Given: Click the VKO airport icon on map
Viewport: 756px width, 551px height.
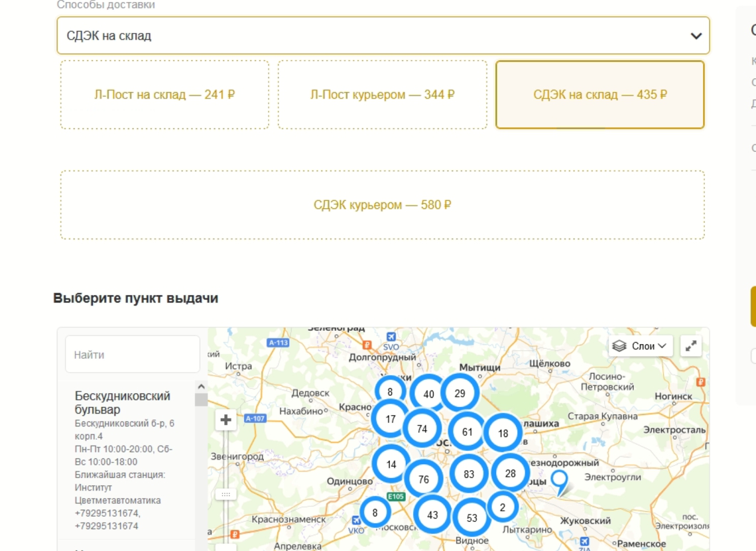Looking at the screenshot, I should click(x=357, y=519).
